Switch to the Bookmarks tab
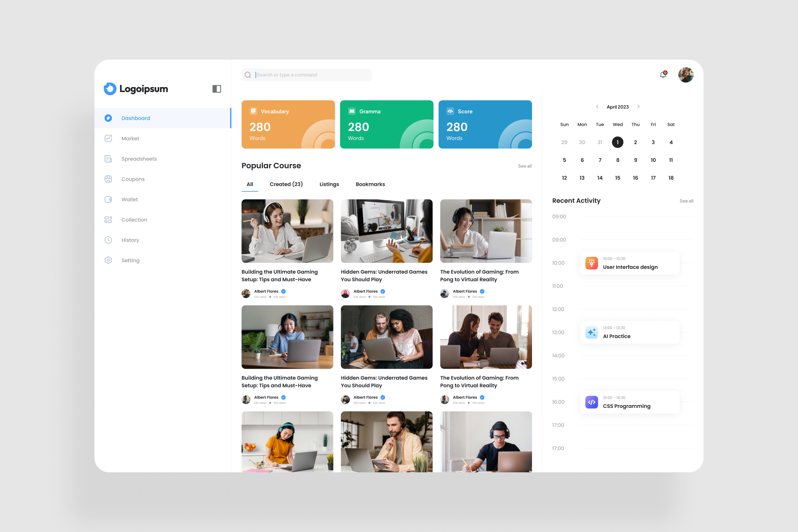 pyautogui.click(x=370, y=184)
